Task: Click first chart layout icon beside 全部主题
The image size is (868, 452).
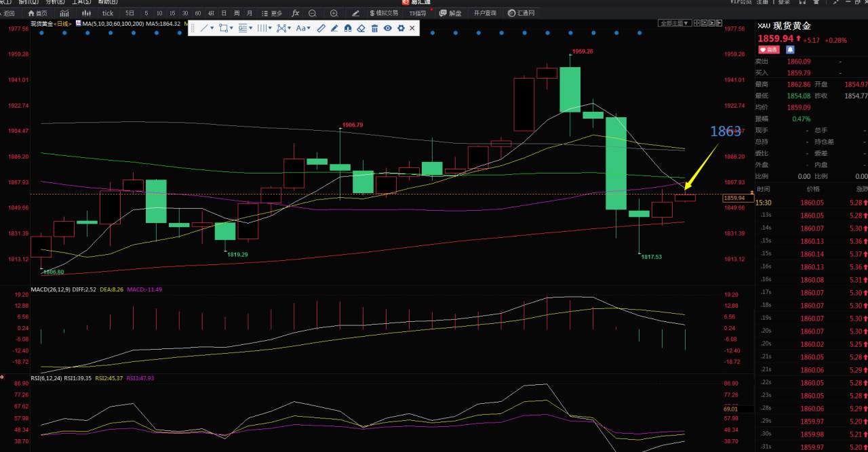Action: [698, 23]
